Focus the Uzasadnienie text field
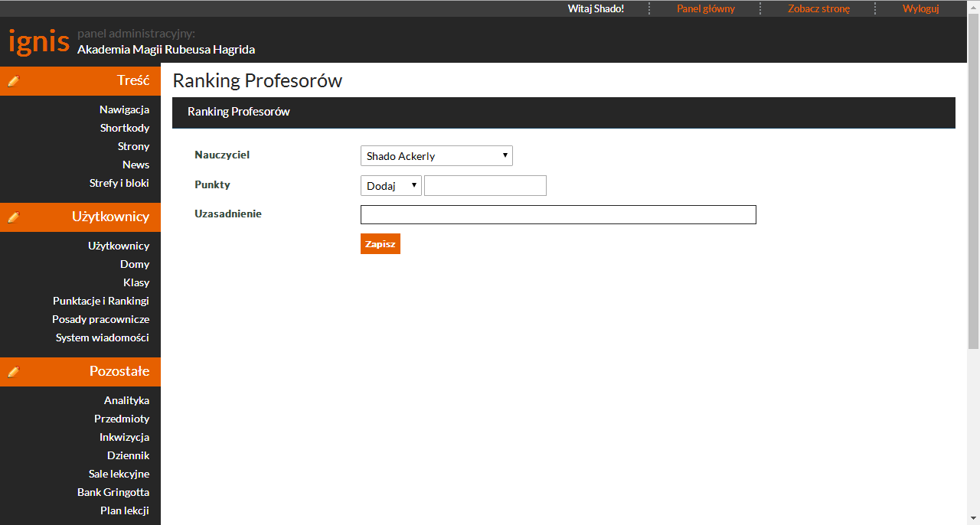Viewport: 980px width, 525px height. 557,215
